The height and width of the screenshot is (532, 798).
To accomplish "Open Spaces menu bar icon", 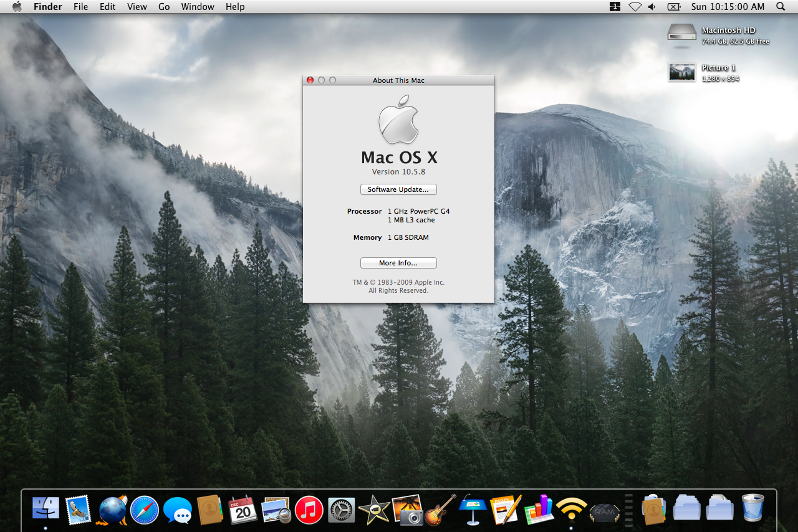I will [615, 7].
